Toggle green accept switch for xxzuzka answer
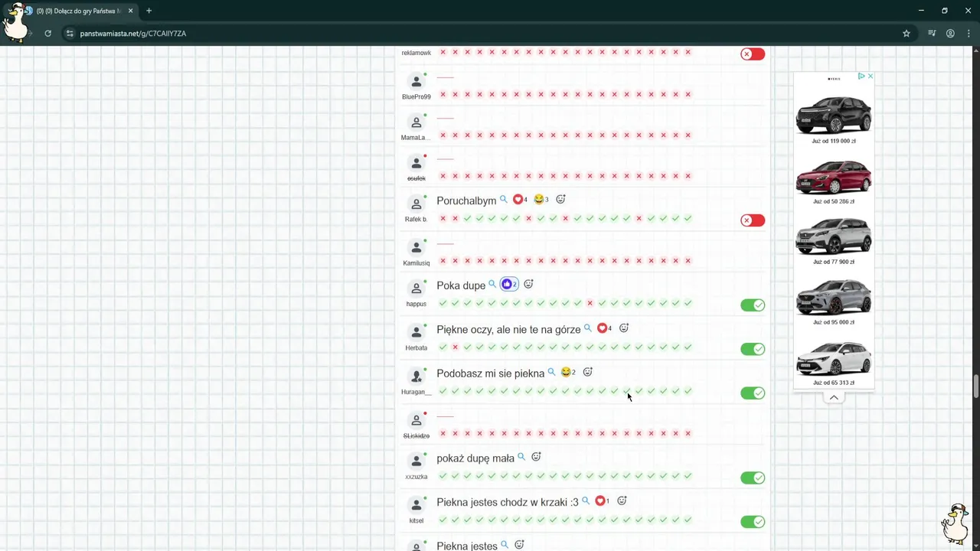Screen dimensions: 980x551 click(753, 478)
